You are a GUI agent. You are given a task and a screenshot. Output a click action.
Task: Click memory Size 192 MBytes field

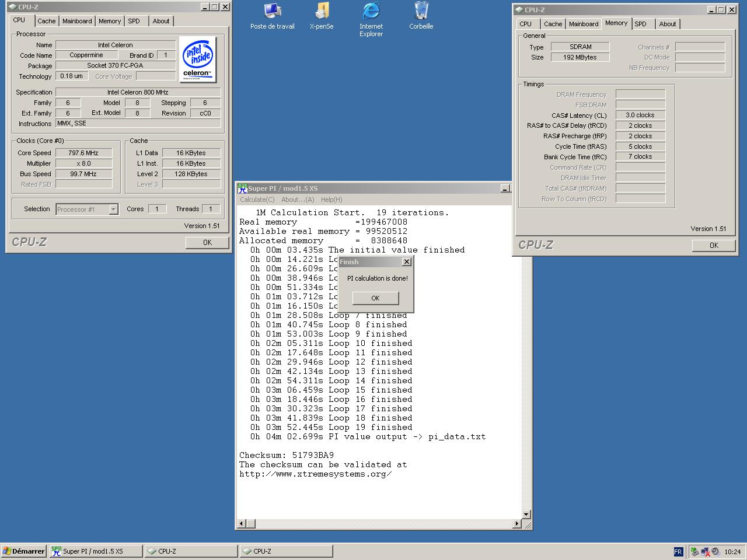(x=581, y=57)
